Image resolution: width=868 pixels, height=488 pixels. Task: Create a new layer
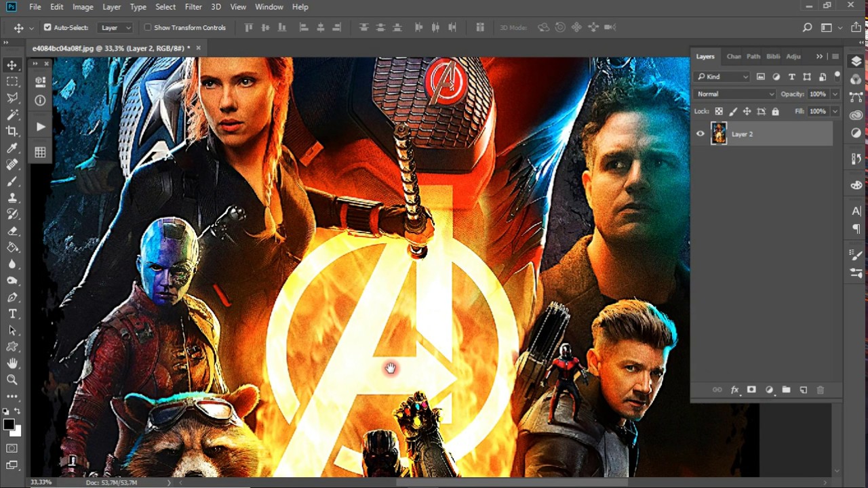coord(804,390)
